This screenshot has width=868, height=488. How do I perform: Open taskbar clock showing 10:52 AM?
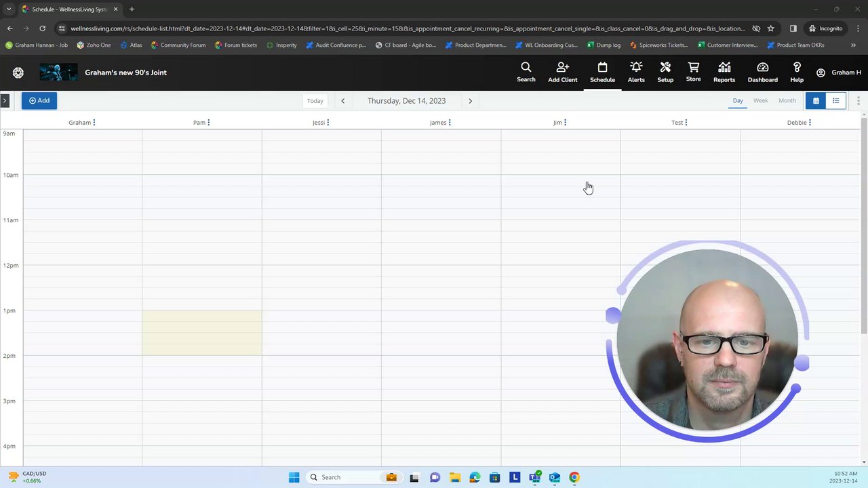click(x=844, y=477)
